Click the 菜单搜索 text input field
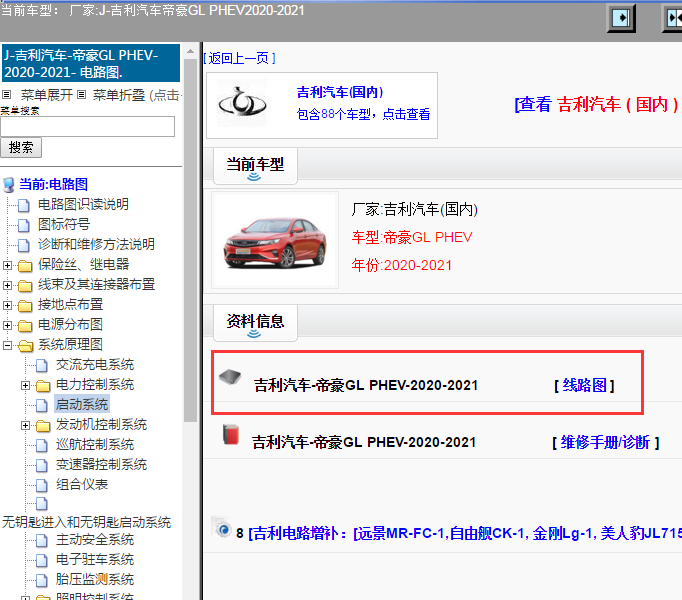 (x=87, y=127)
